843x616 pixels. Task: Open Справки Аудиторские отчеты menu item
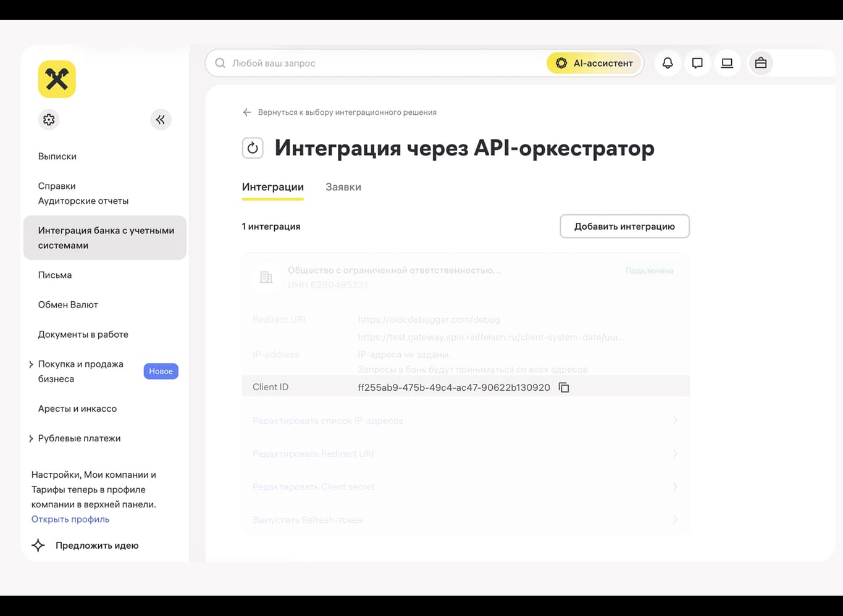(x=83, y=193)
